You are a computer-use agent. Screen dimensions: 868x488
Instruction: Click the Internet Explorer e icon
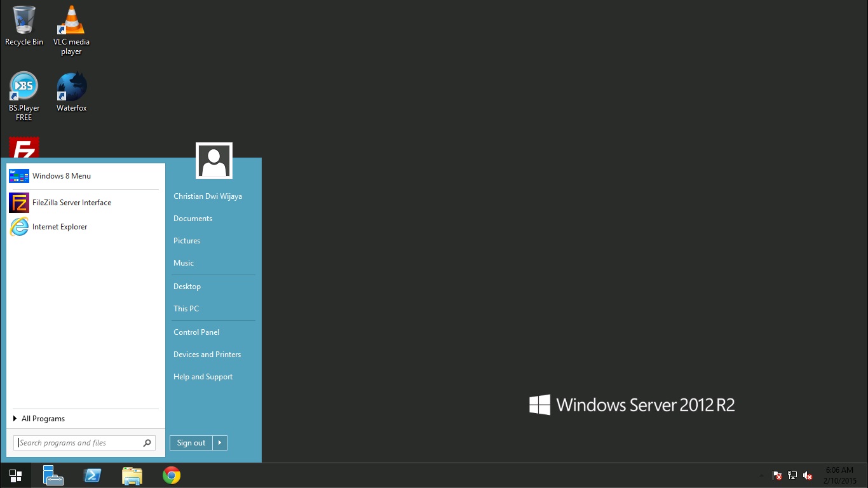19,227
